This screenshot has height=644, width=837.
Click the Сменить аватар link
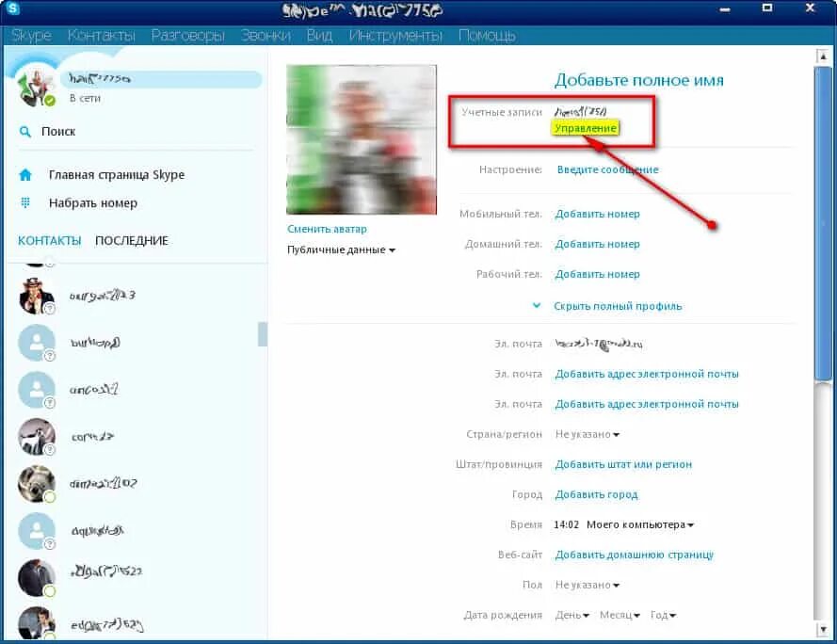pos(327,229)
